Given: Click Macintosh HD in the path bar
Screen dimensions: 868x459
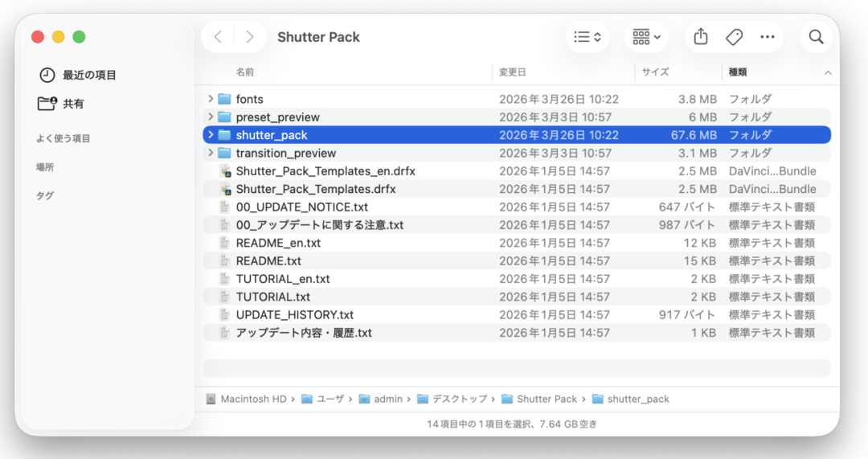Looking at the screenshot, I should (253, 400).
